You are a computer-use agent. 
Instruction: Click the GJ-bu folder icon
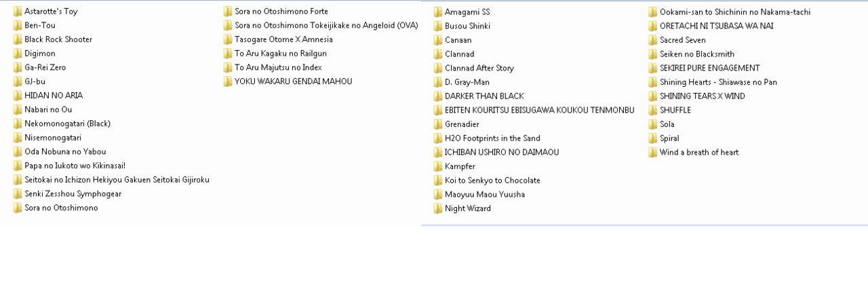click(18, 81)
